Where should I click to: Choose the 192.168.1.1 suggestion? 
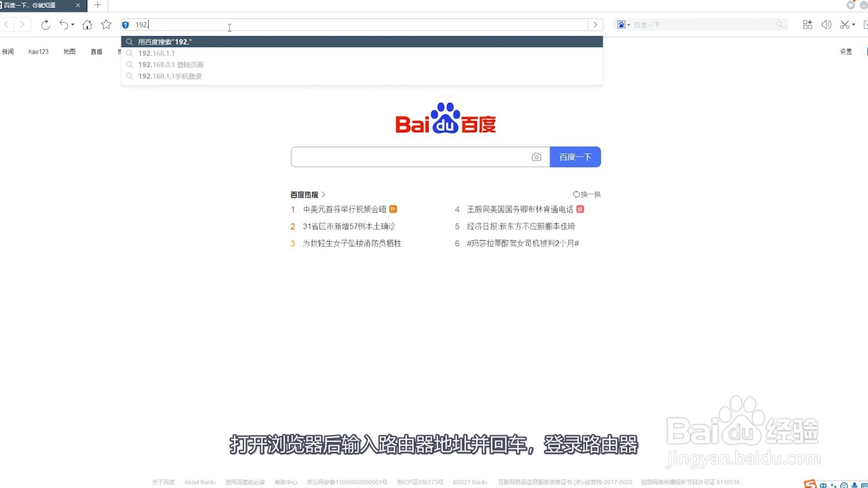pyautogui.click(x=362, y=53)
